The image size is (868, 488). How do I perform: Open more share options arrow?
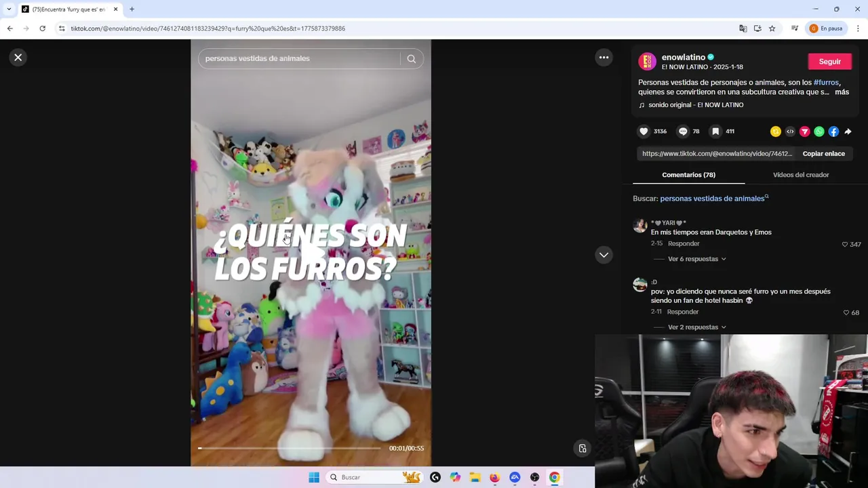coord(848,131)
